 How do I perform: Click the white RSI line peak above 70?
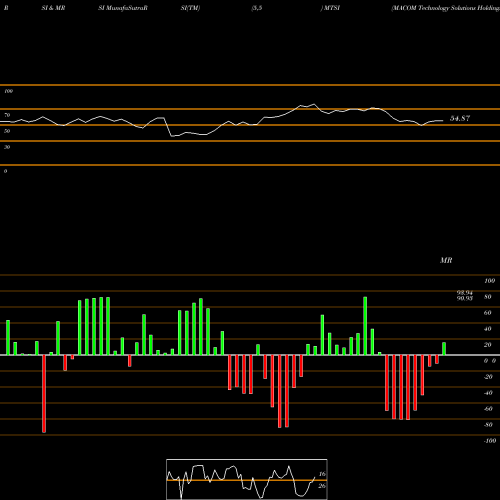point(314,104)
